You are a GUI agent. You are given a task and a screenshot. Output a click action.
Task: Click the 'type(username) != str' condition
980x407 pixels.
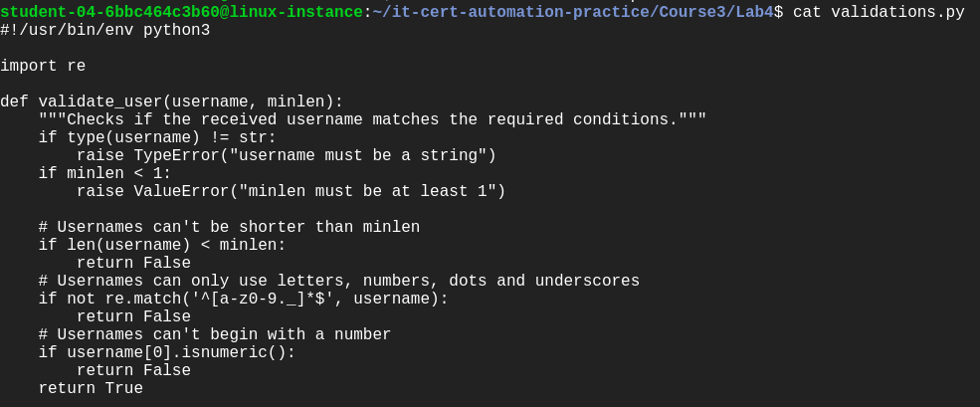coord(172,137)
